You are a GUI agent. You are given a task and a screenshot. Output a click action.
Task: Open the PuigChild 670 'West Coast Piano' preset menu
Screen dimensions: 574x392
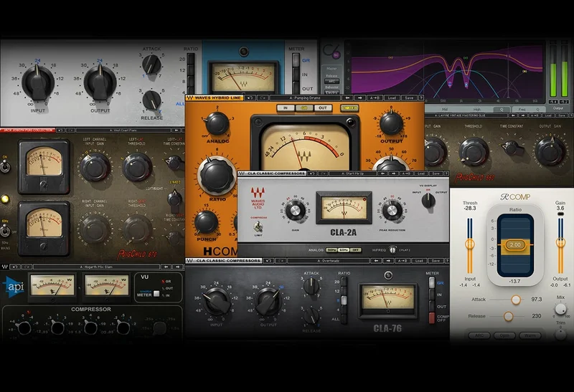tap(123, 130)
